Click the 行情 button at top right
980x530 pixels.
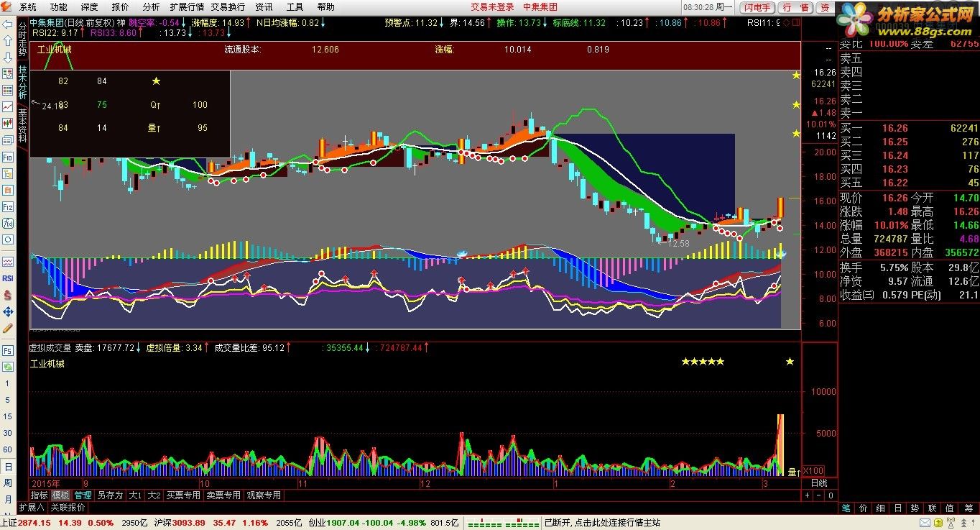(x=795, y=7)
